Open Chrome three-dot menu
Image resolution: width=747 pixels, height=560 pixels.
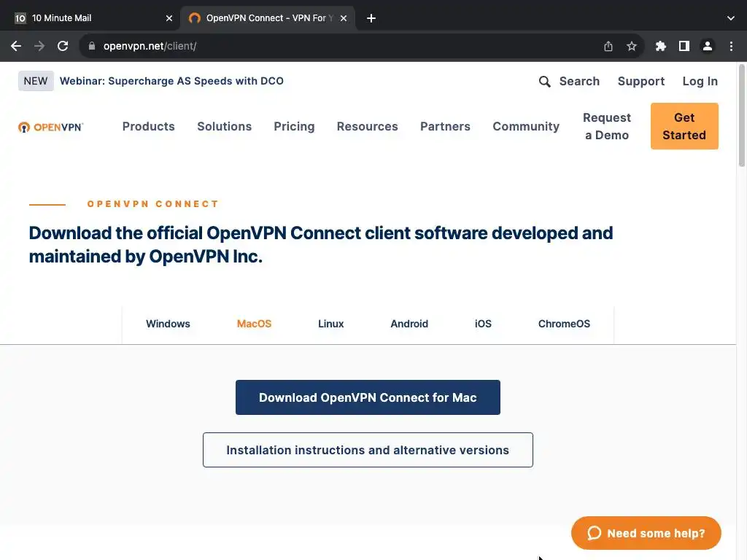click(731, 46)
